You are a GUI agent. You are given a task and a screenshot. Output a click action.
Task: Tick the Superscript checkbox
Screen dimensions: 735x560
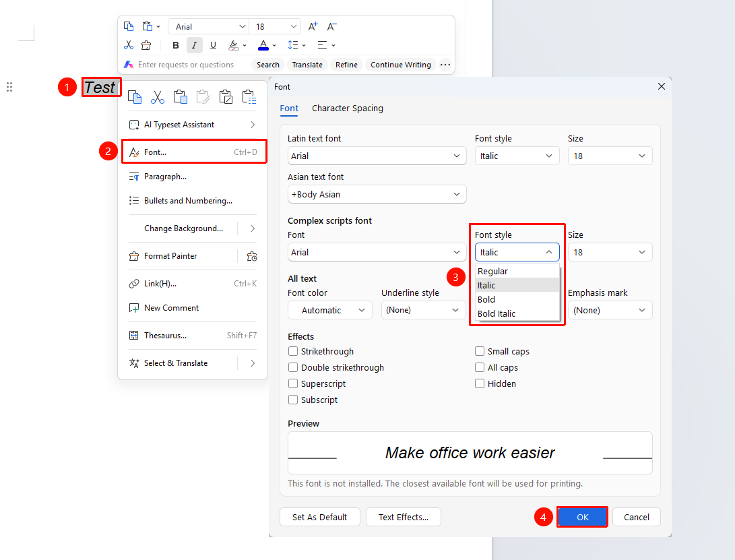[293, 383]
